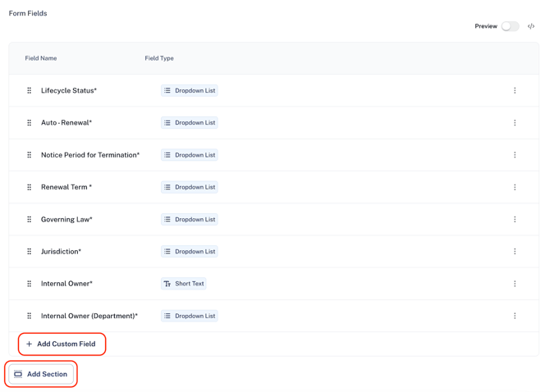This screenshot has width=550, height=392.
Task: Grab drag handle for Renewal Term row
Action: 29,187
